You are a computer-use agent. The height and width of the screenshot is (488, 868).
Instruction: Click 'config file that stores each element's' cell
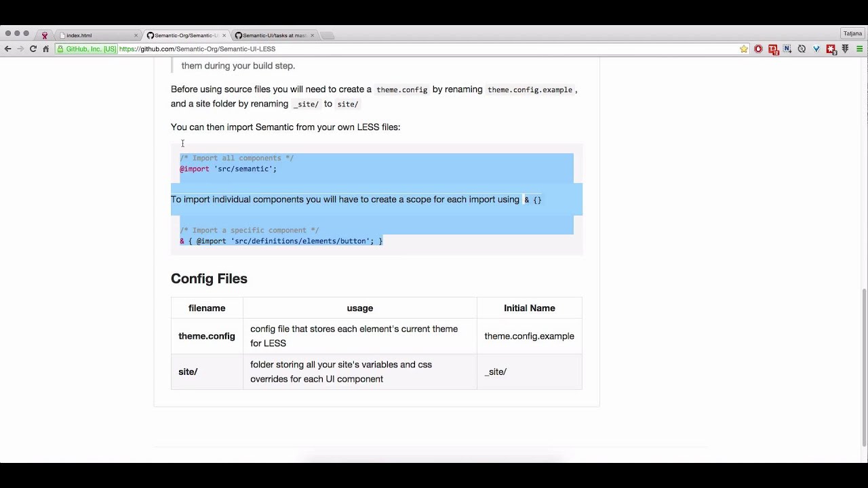pyautogui.click(x=360, y=336)
